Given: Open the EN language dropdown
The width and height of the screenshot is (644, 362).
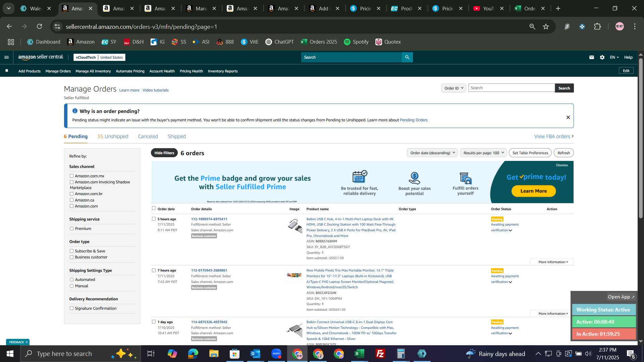Looking at the screenshot, I should 614,57.
